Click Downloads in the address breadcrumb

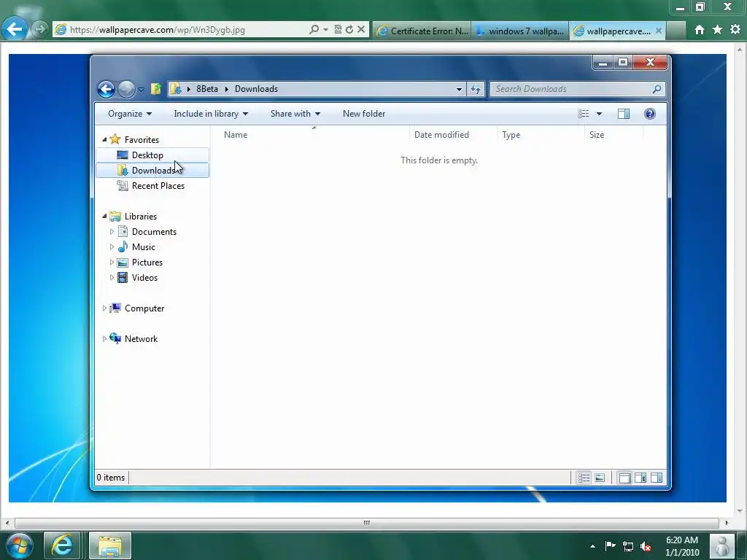[256, 89]
